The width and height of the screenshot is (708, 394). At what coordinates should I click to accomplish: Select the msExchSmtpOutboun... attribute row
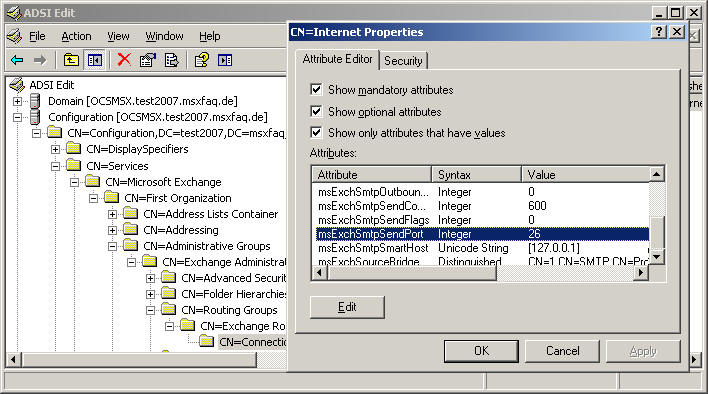(x=482, y=192)
